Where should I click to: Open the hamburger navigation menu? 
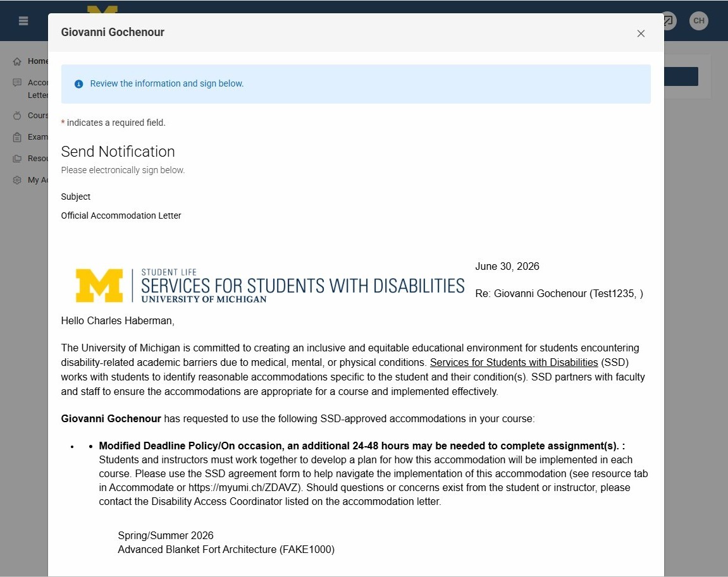pos(23,21)
